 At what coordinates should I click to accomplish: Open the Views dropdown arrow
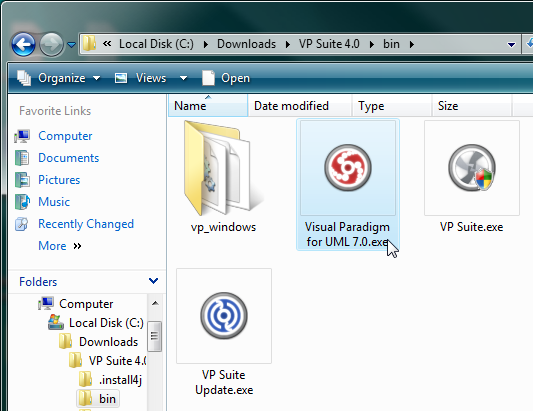183,79
